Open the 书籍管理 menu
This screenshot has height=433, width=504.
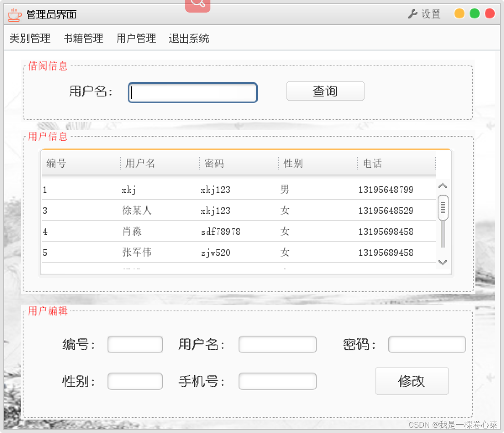(x=83, y=39)
